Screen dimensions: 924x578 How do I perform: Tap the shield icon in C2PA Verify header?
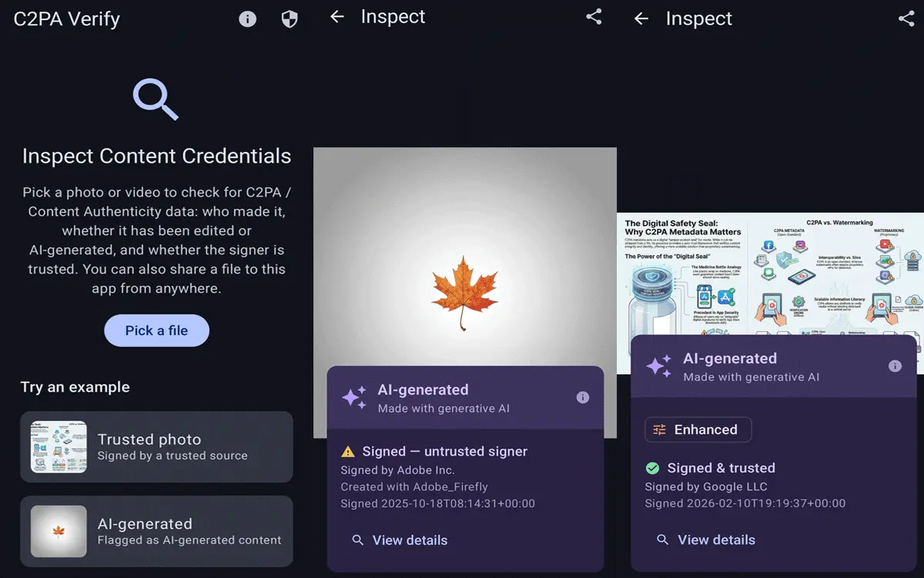coord(290,19)
